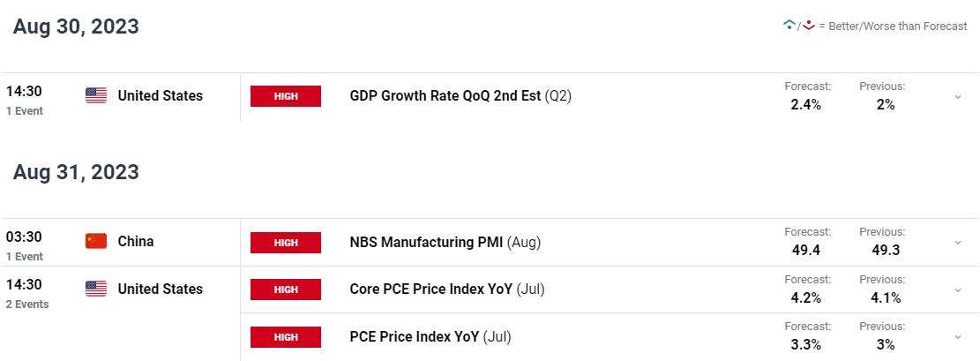Select the Aug 30, 2023 date heading
The height and width of the screenshot is (361, 980).
click(x=76, y=26)
